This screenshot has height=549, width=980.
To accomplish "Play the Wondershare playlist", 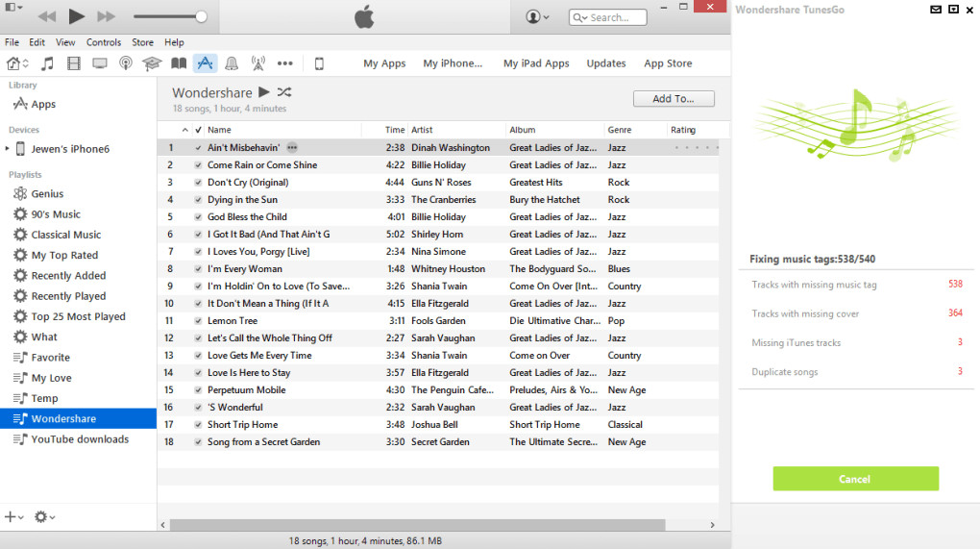I will click(264, 92).
